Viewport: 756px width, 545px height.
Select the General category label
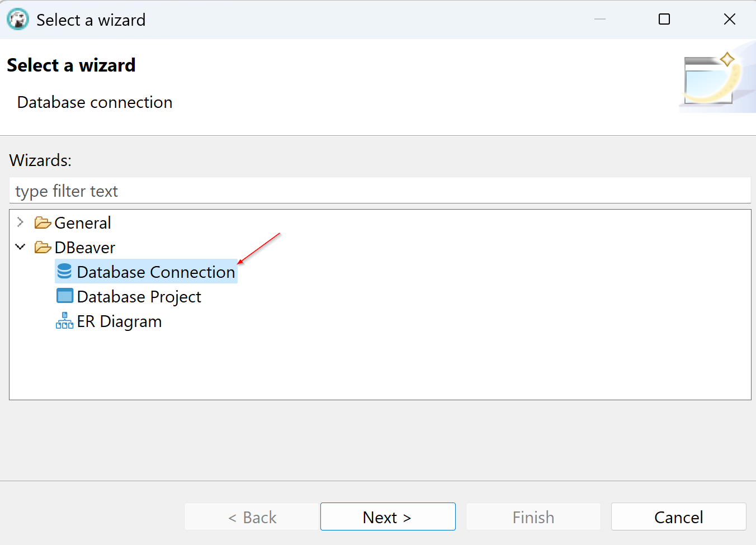coord(83,223)
